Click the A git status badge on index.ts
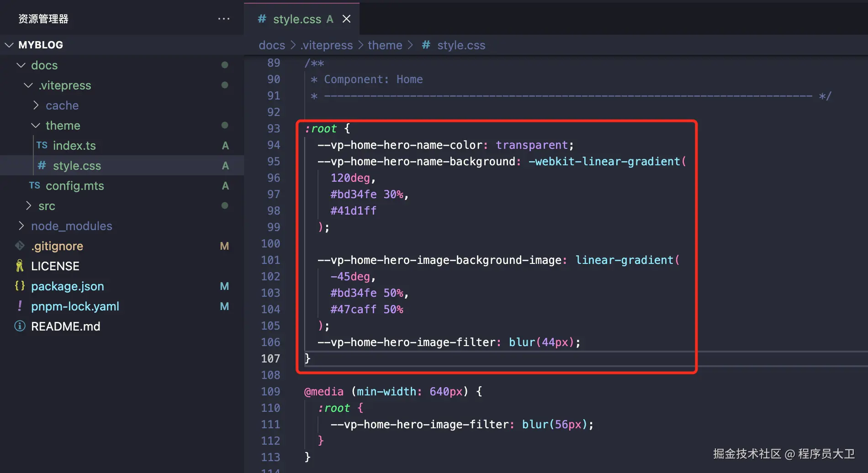This screenshot has height=473, width=868. pos(225,146)
